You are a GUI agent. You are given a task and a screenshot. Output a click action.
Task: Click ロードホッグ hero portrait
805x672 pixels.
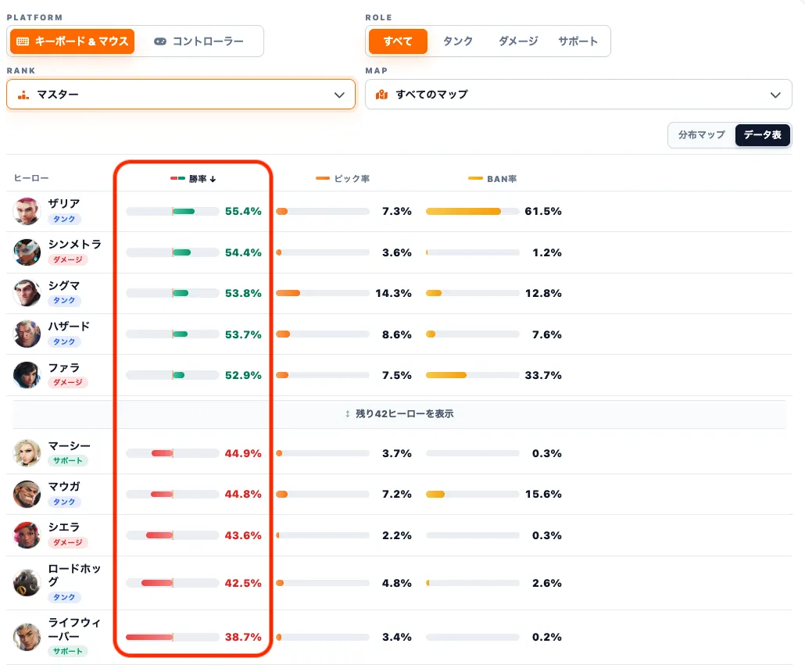click(x=27, y=583)
